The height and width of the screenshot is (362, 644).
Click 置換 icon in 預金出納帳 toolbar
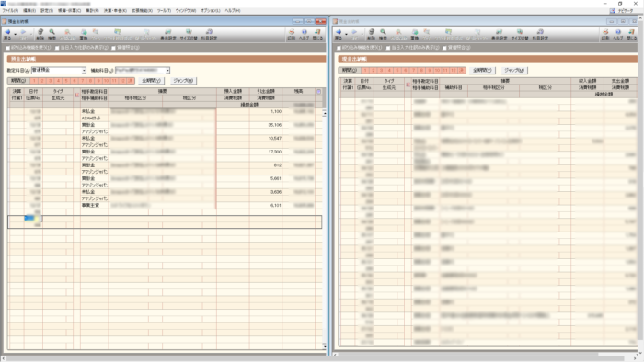[x=84, y=34]
